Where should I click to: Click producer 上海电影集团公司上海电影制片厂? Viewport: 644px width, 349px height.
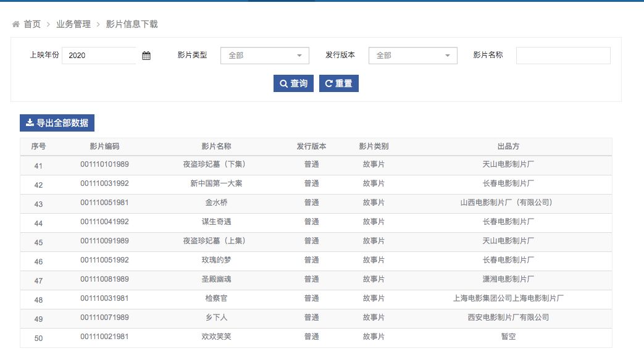[508, 298]
